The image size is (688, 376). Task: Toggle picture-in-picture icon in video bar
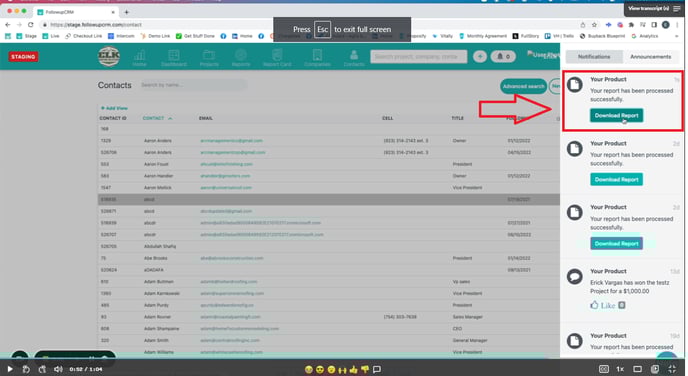[655, 369]
